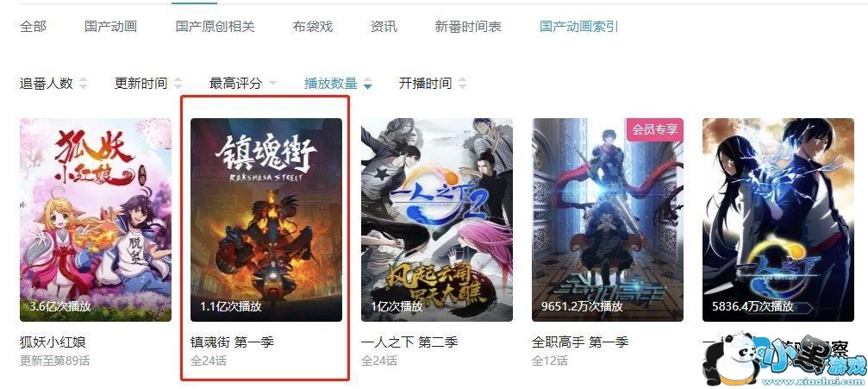Image resolution: width=868 pixels, height=389 pixels.
Task: Select the 全部 tab
Action: pyautogui.click(x=34, y=26)
